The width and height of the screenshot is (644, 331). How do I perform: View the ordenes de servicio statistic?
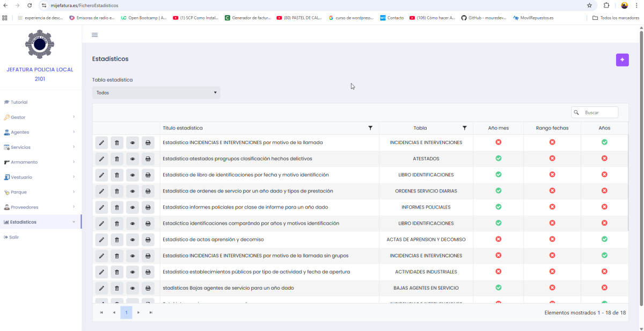133,191
